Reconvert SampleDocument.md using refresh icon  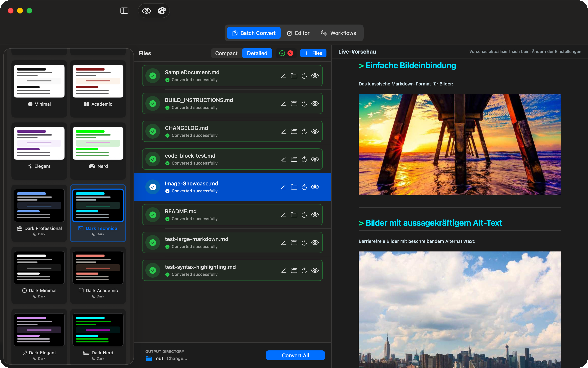[304, 76]
